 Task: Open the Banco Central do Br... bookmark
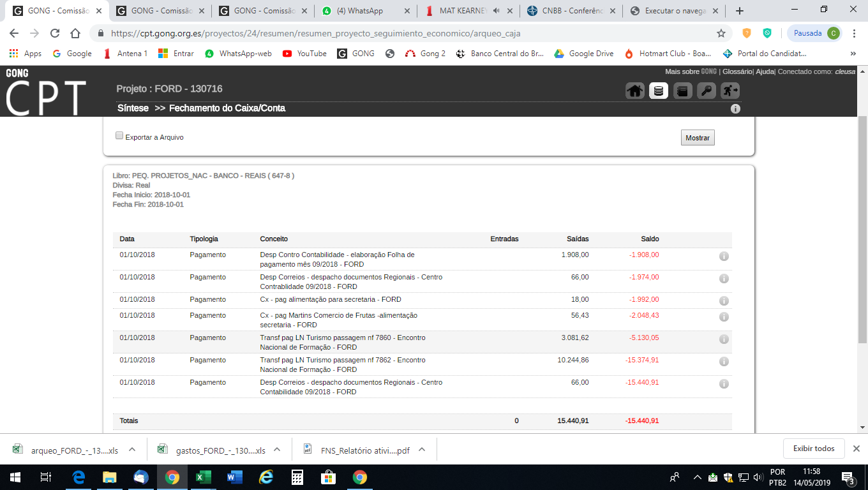point(500,54)
